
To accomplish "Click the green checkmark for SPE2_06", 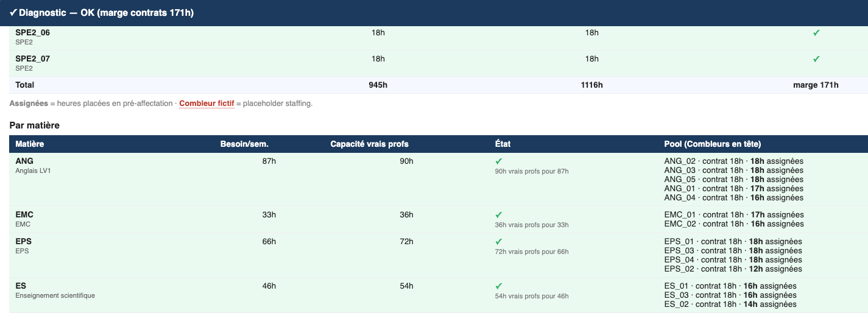I will [x=816, y=33].
